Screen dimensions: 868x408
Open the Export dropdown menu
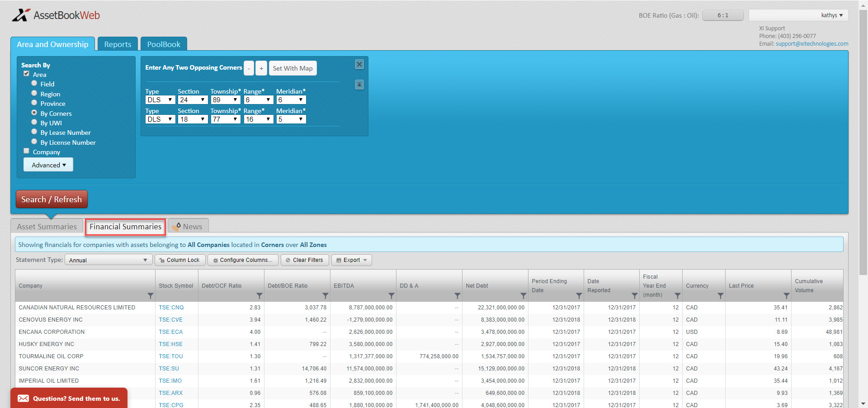(x=352, y=260)
